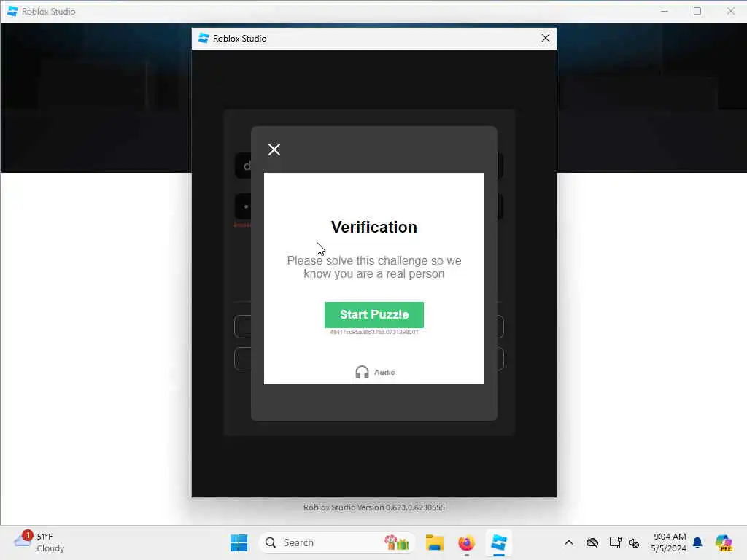Viewport: 747px width, 560px height.
Task: Expand the hidden system tray icons chevron
Action: coord(569,542)
